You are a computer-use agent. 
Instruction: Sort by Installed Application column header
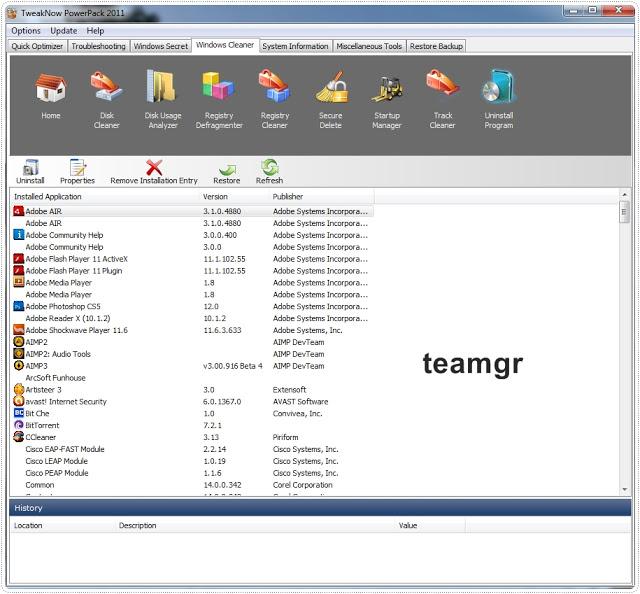click(x=105, y=196)
